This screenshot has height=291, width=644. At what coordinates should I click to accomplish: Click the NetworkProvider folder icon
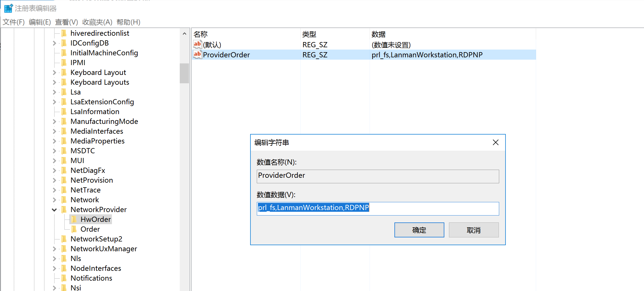point(64,210)
